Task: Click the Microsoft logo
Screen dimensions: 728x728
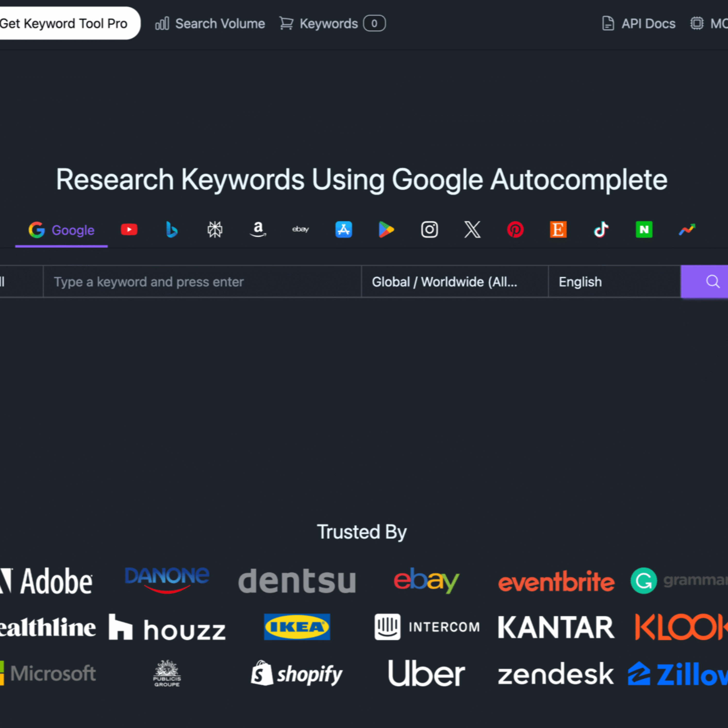Action: [x=48, y=673]
